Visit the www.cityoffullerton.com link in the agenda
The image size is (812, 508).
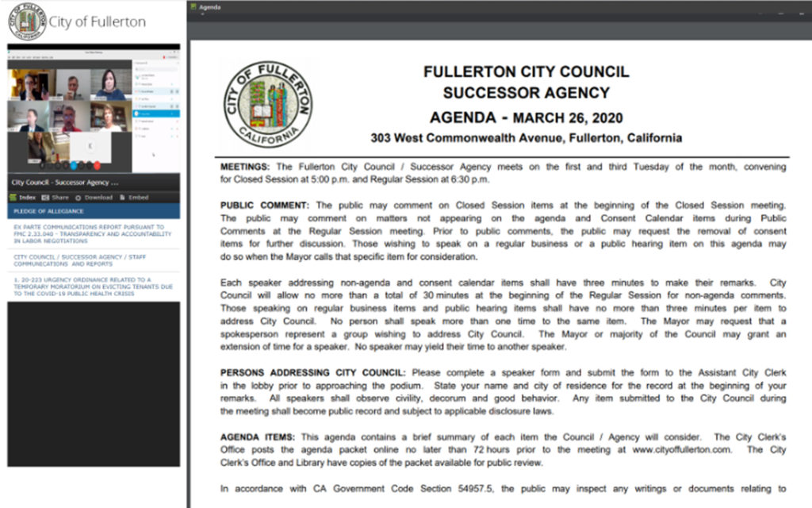682,450
